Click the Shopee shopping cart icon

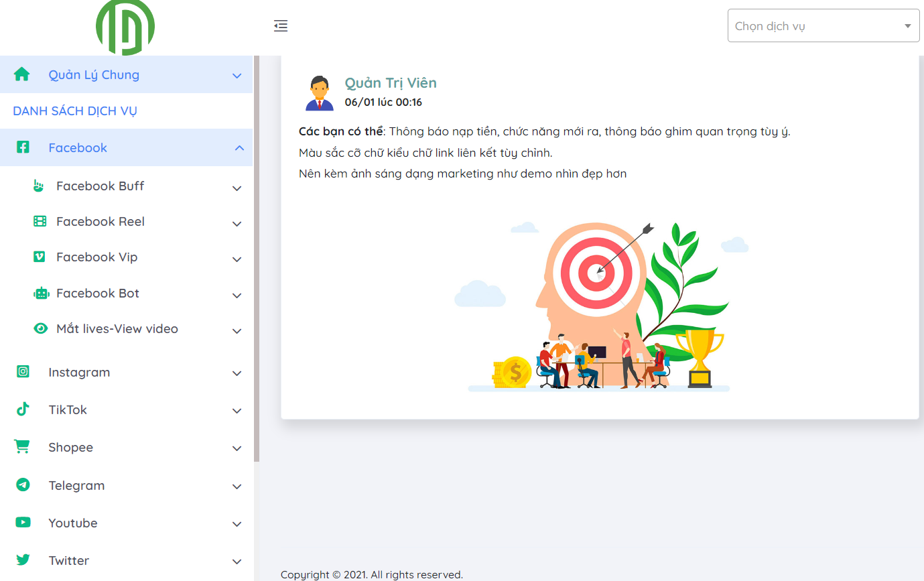22,447
